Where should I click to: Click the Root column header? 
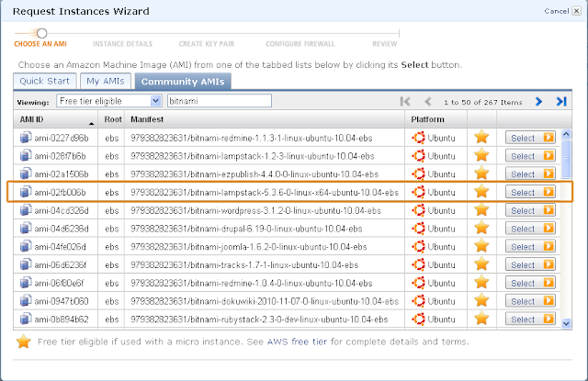pos(113,119)
